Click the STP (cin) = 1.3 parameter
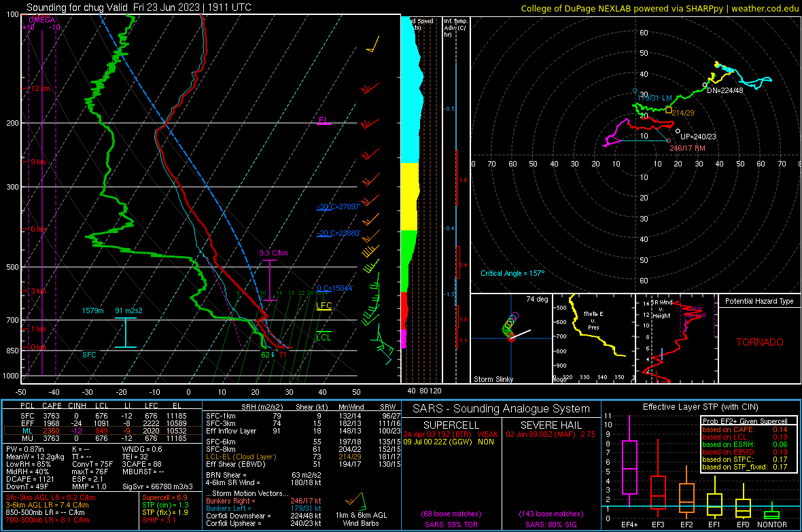Screen dimensions: 802x532 [165, 505]
